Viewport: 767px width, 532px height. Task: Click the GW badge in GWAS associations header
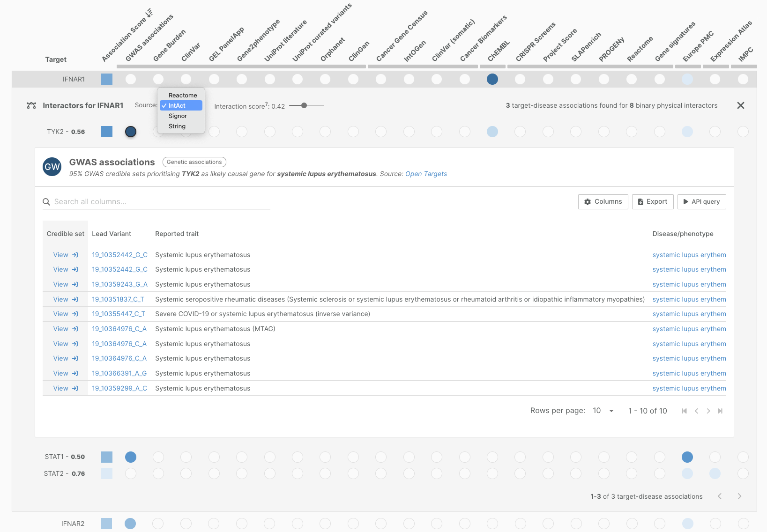(x=52, y=167)
